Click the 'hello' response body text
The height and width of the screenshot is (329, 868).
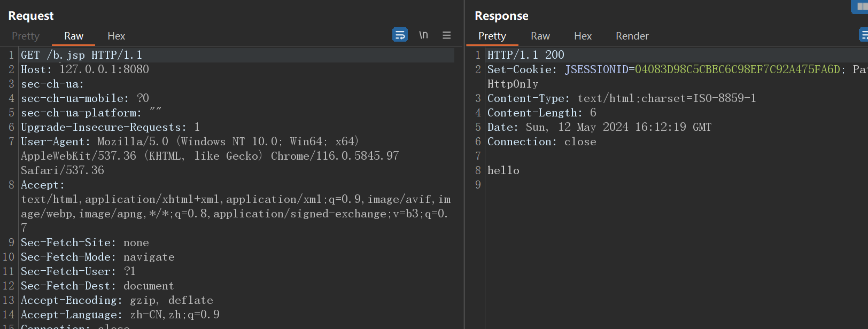(x=503, y=170)
